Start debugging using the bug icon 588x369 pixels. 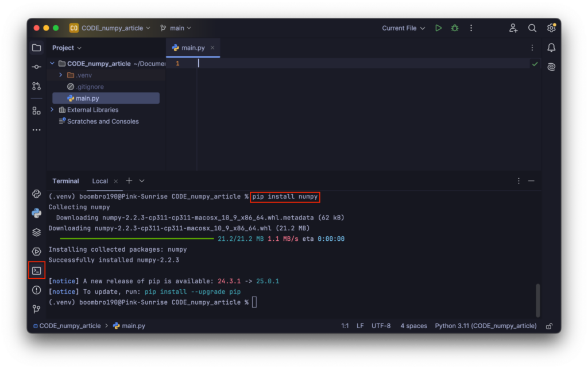click(x=454, y=27)
